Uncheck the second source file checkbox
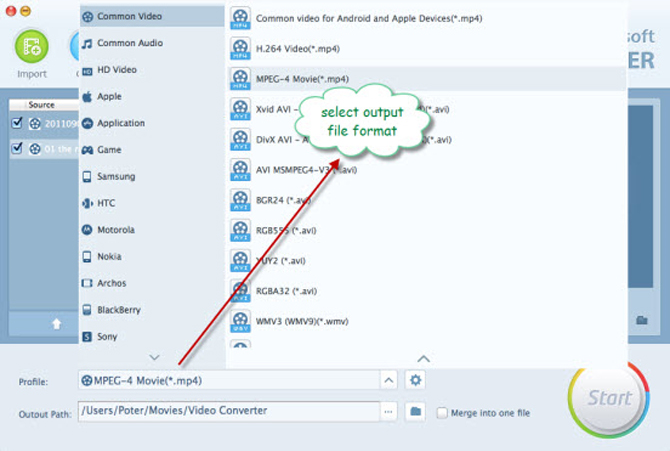 [17, 149]
